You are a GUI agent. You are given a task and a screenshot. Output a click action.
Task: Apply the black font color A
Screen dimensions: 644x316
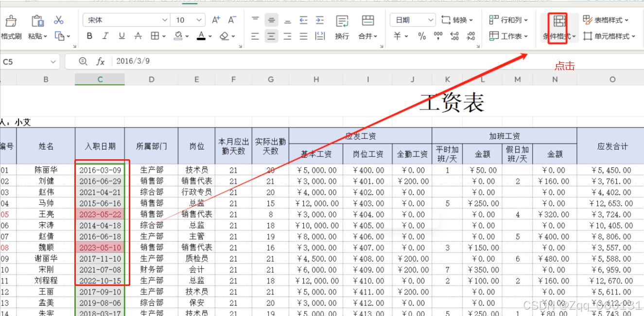[x=201, y=36]
